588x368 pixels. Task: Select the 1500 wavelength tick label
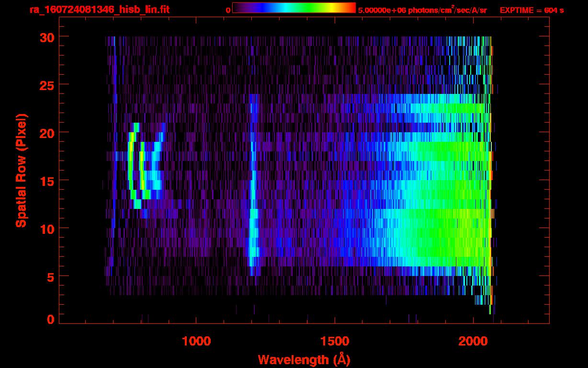tap(335, 341)
